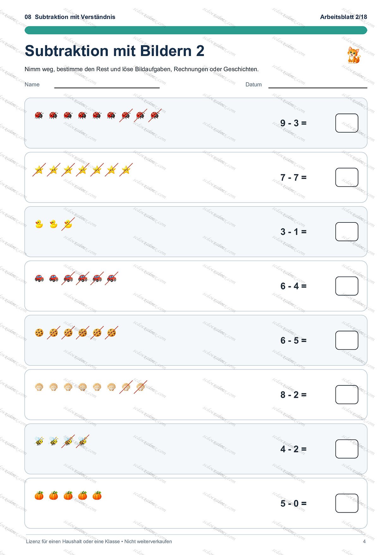Click the first bee icon
The width and height of the screenshot is (392, 555).
click(39, 441)
